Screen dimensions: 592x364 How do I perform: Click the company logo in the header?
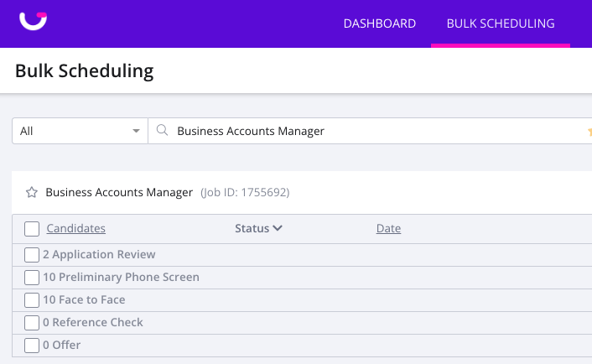pos(34,21)
